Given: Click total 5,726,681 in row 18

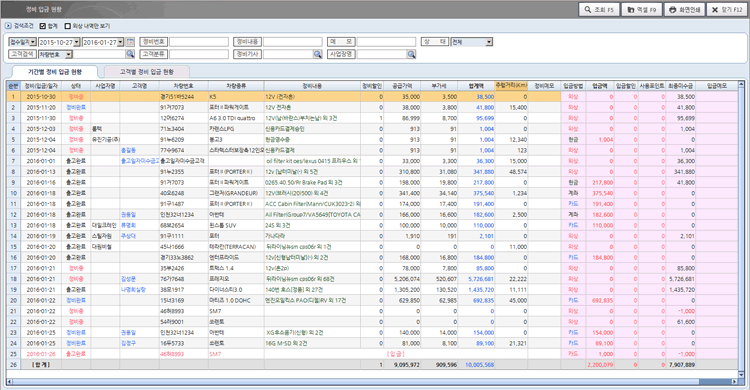Looking at the screenshot, I should (x=481, y=279).
